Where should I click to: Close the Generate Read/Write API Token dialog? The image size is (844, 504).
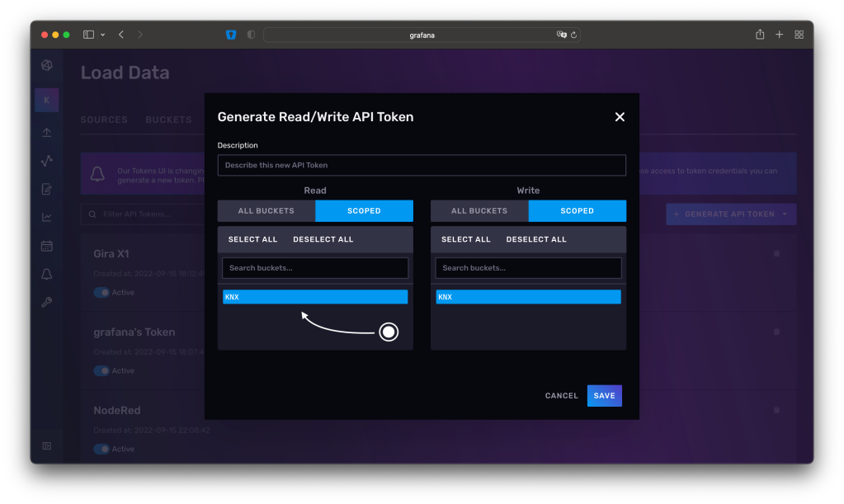[x=620, y=117]
